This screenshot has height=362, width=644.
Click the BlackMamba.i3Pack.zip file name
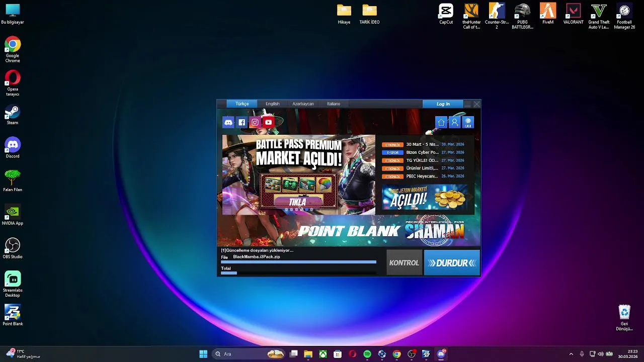(x=257, y=257)
